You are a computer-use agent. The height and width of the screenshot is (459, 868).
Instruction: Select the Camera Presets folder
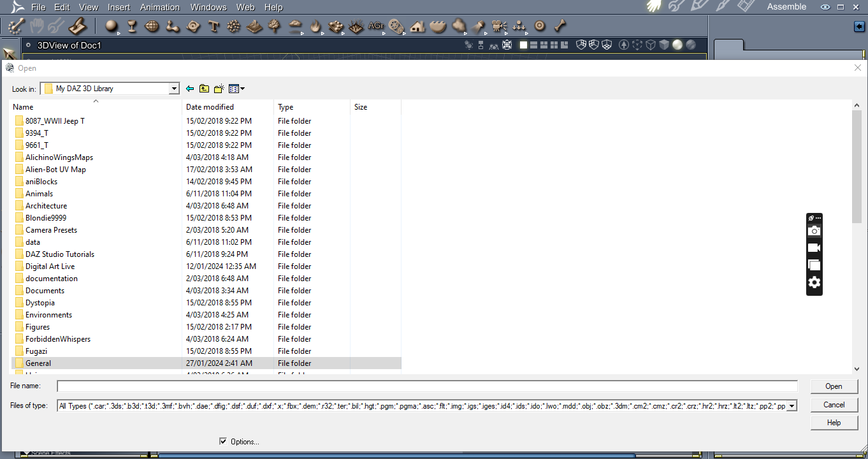coord(51,230)
